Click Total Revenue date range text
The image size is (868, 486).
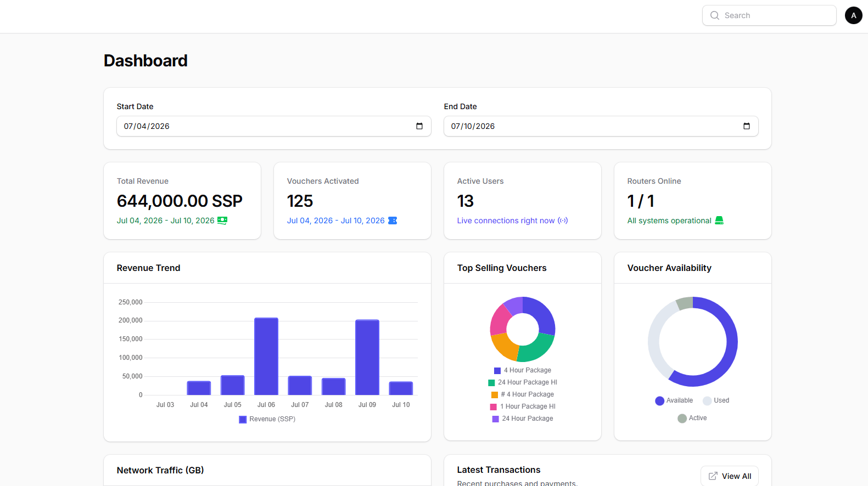coord(165,221)
